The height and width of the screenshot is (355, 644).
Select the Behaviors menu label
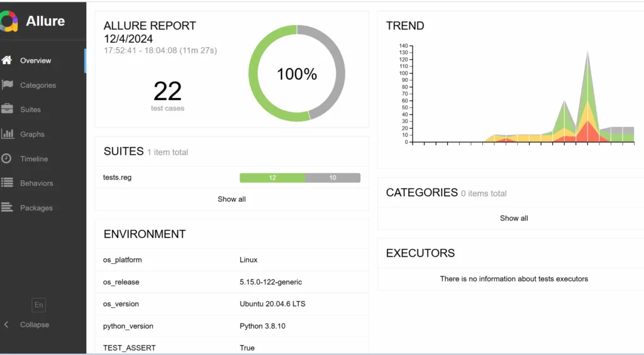point(36,183)
